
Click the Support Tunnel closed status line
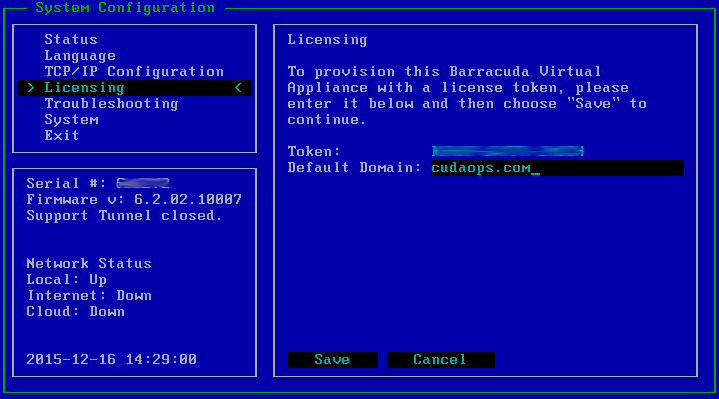(x=124, y=216)
